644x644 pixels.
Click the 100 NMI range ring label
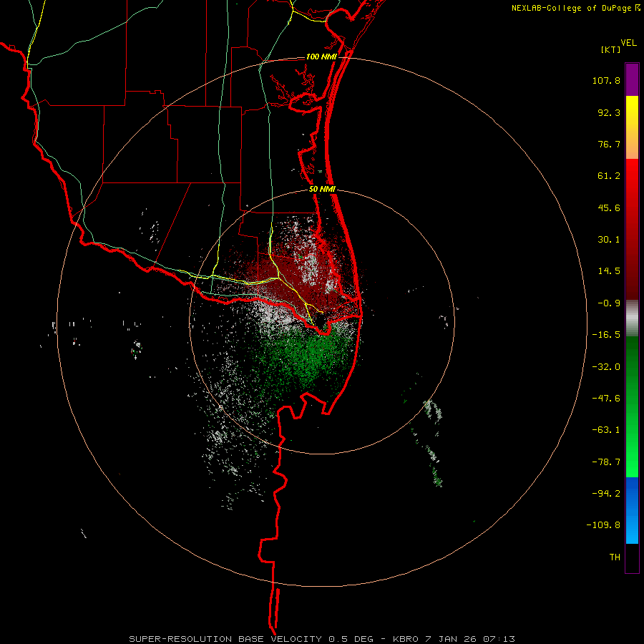(321, 57)
